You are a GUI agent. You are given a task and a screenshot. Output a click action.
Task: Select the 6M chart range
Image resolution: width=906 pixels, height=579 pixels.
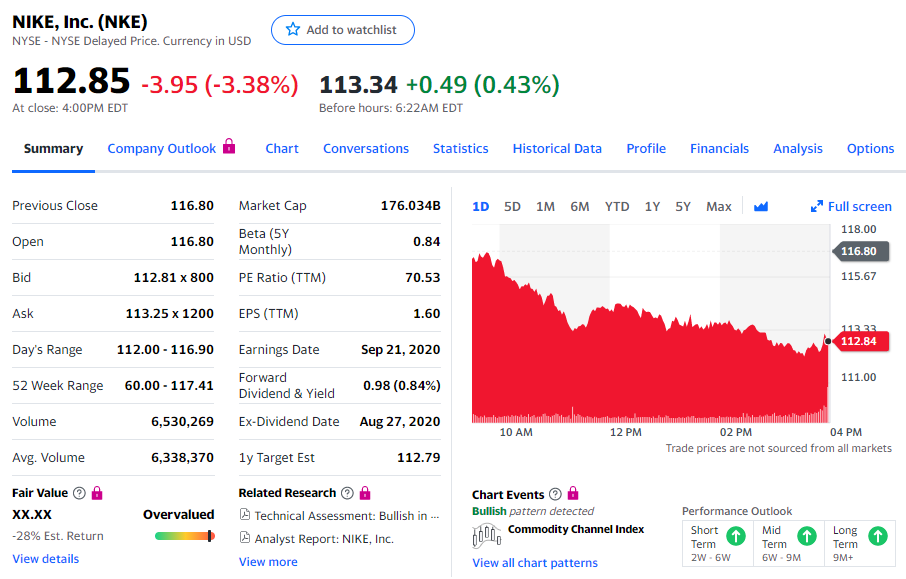(579, 207)
